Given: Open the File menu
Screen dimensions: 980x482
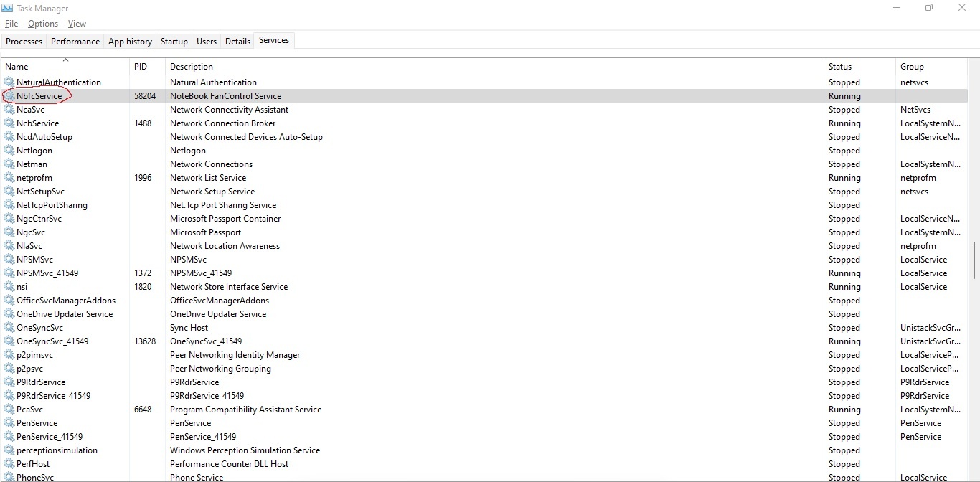Looking at the screenshot, I should click(x=11, y=24).
